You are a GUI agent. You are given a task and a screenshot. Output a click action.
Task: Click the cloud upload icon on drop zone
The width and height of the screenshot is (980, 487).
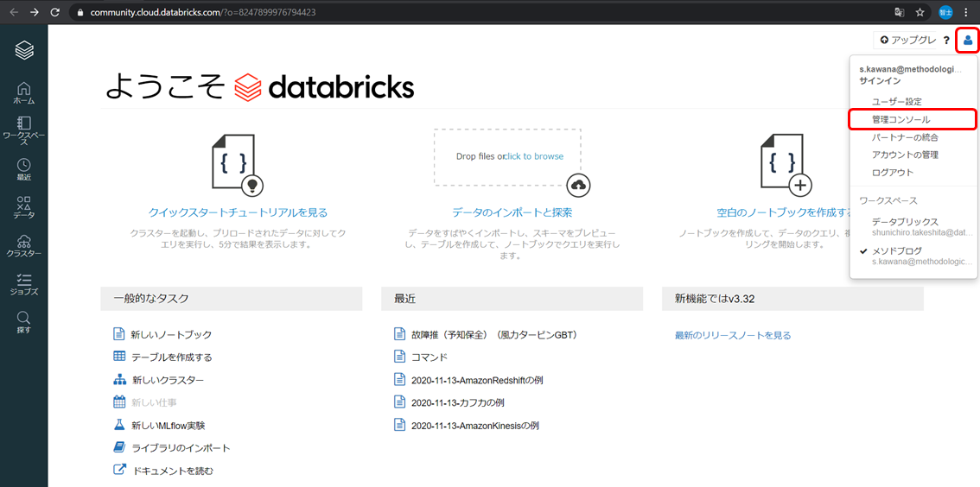click(x=579, y=184)
